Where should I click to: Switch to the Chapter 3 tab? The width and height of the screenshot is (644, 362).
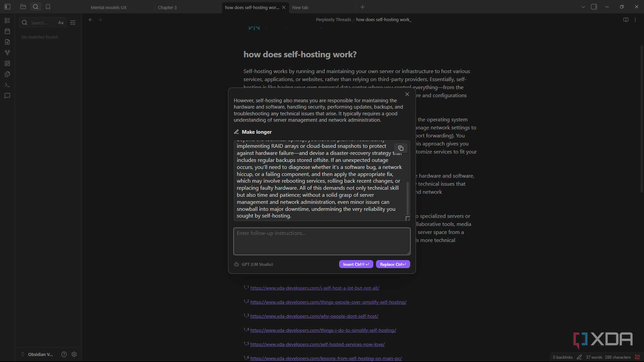[167, 7]
